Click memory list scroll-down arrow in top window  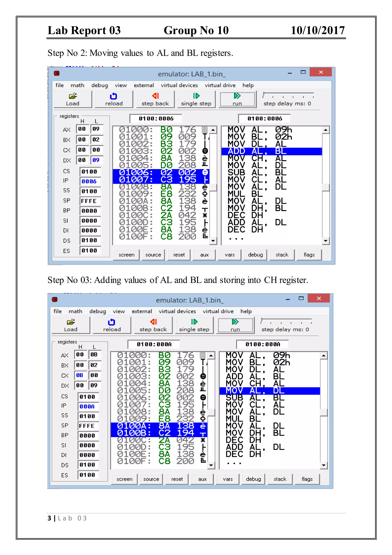tap(213, 241)
